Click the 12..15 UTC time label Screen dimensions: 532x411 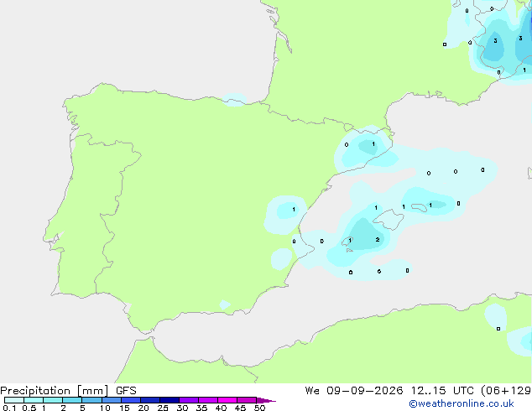click(x=429, y=391)
